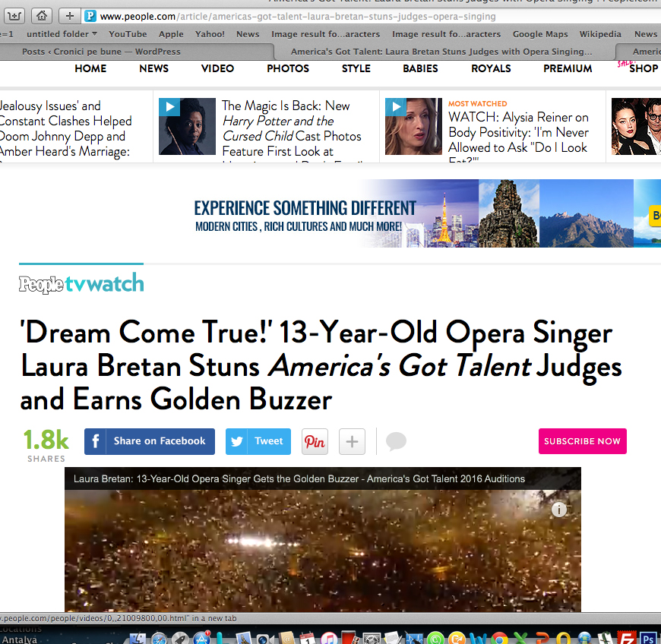Select PREMIUM in the navigation bar

click(568, 68)
